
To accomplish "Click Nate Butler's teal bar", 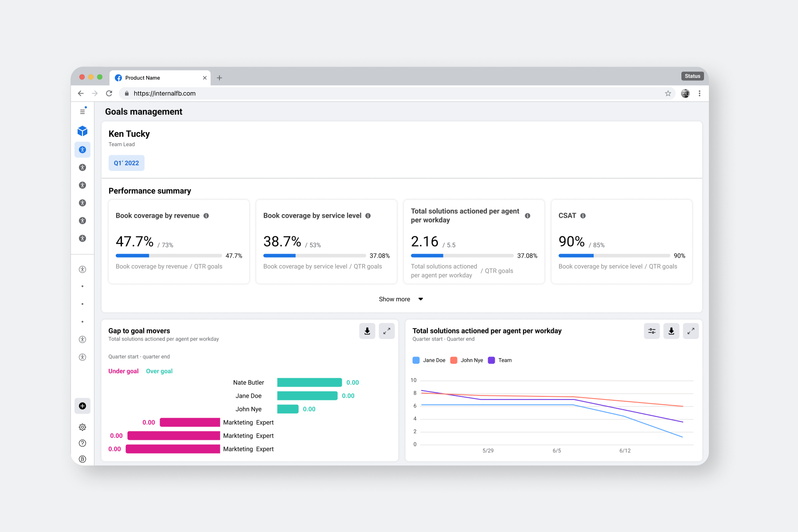I will [x=309, y=383].
